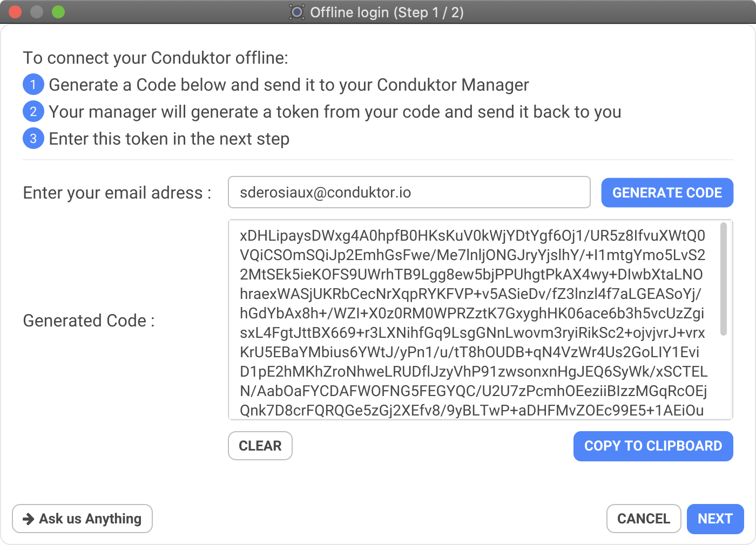The height and width of the screenshot is (545, 756).
Task: Focus the email address input field
Action: coord(409,192)
